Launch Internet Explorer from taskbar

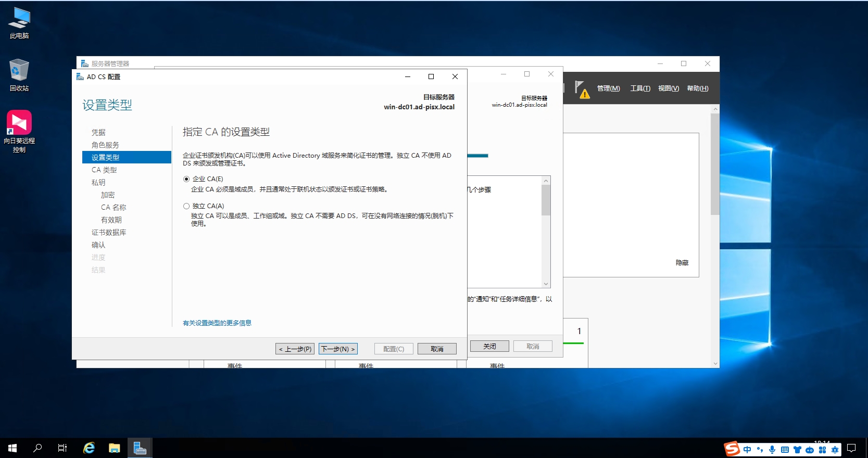(x=89, y=448)
